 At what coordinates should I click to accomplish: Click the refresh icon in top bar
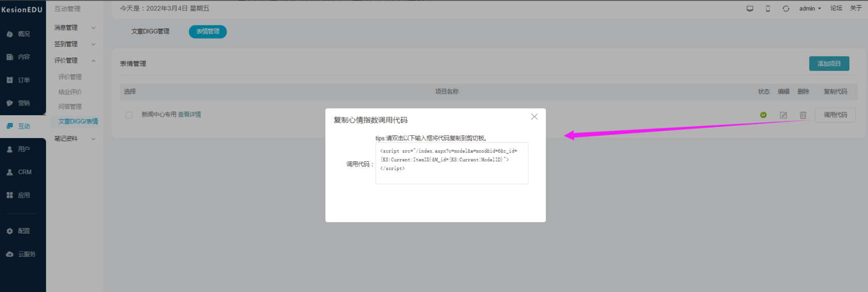click(x=786, y=8)
